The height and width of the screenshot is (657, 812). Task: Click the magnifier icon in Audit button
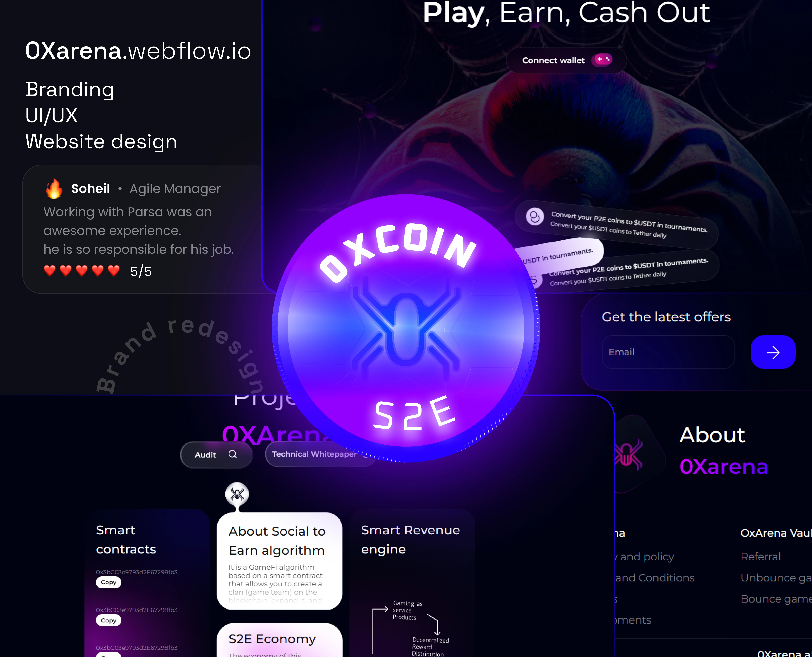233,454
